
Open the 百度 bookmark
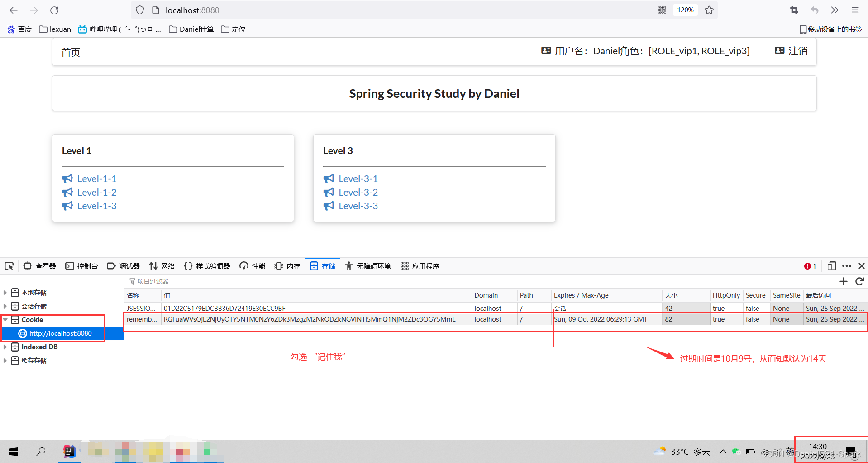pos(19,29)
